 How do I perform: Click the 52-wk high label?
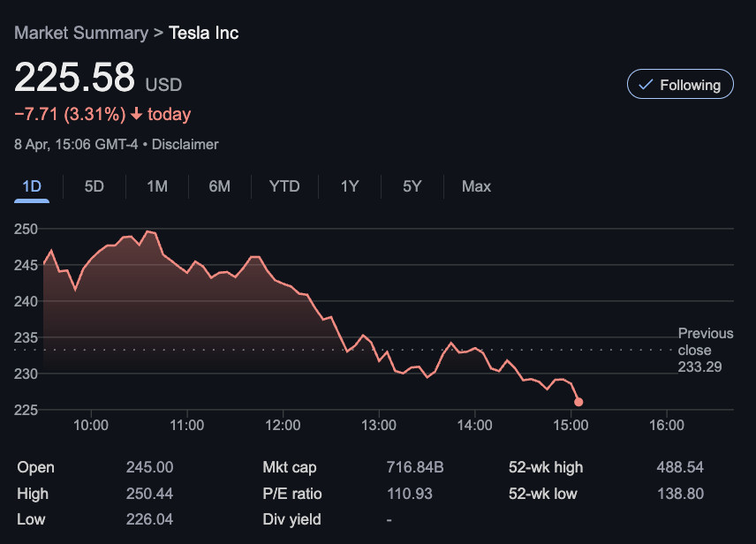(546, 467)
